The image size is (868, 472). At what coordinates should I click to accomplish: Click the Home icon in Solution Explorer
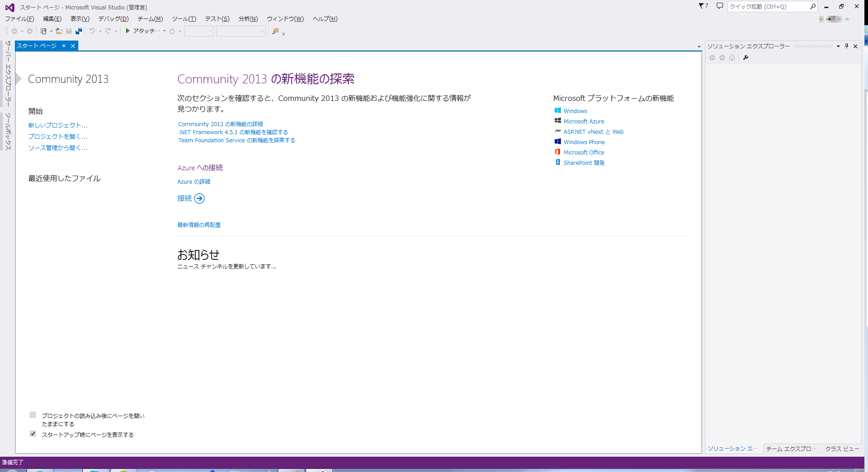coord(732,58)
